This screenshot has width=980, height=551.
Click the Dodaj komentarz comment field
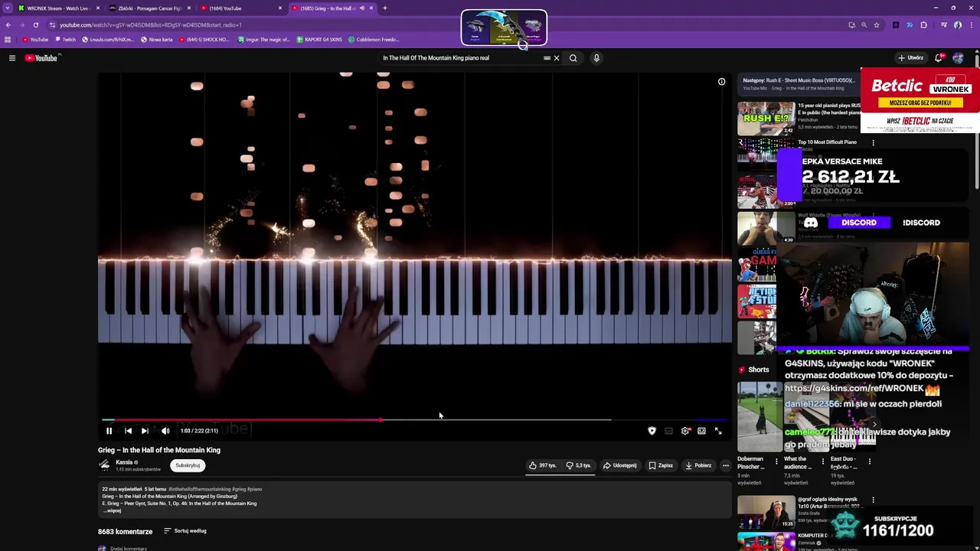pos(129,549)
